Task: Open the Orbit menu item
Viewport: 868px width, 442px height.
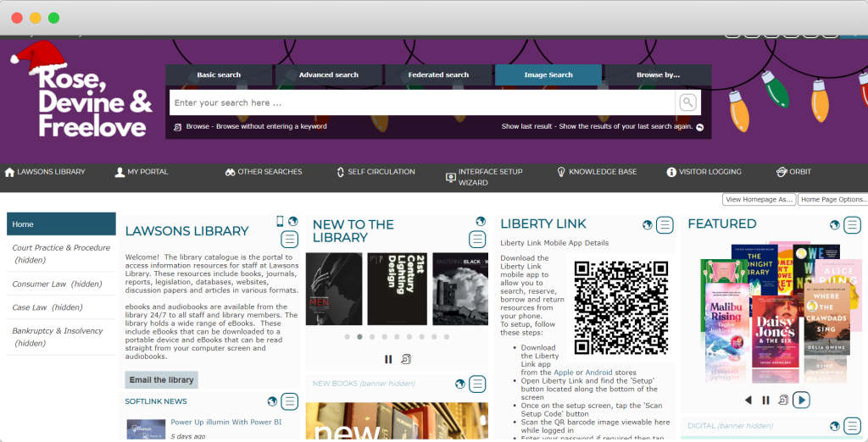Action: tap(793, 172)
